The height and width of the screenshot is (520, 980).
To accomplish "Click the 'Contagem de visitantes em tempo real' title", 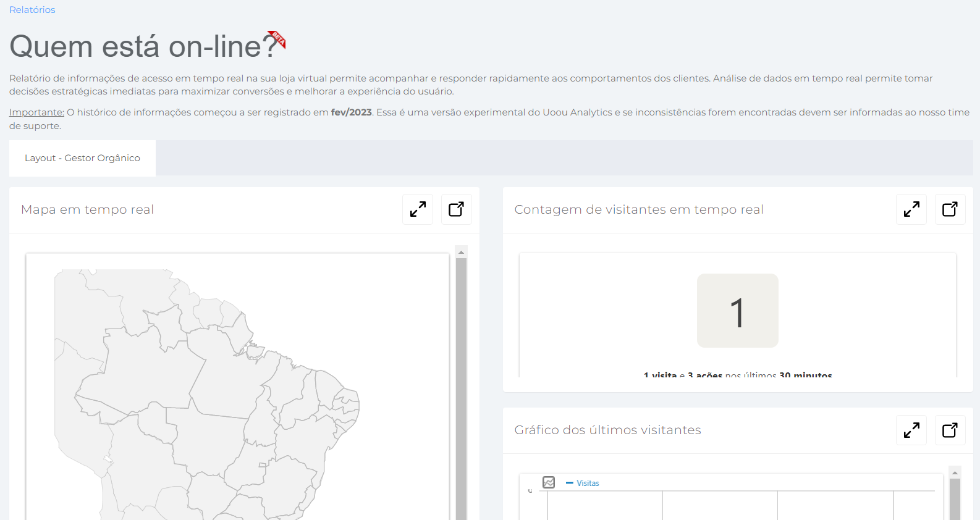I will click(639, 209).
